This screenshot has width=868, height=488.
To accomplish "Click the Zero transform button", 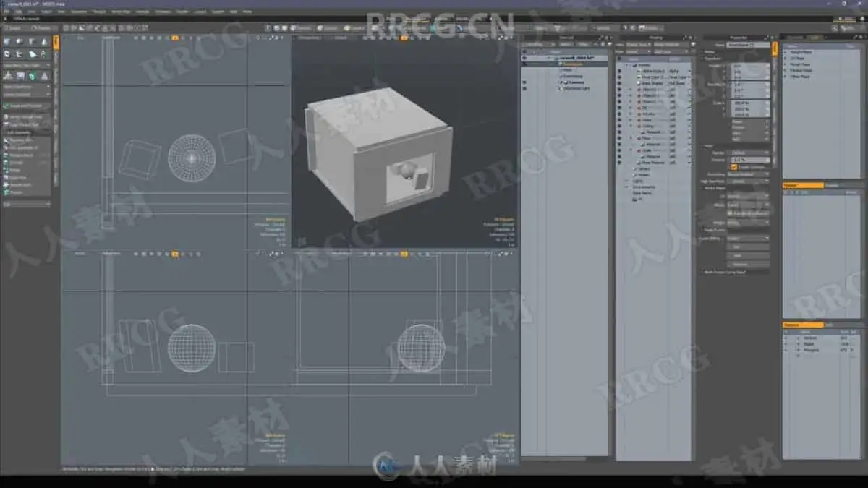I will [x=751, y=133].
